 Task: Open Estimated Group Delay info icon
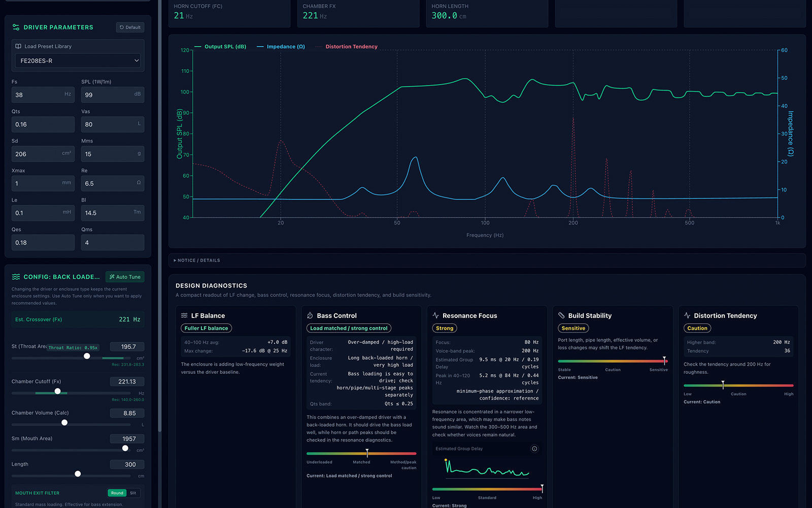click(534, 449)
